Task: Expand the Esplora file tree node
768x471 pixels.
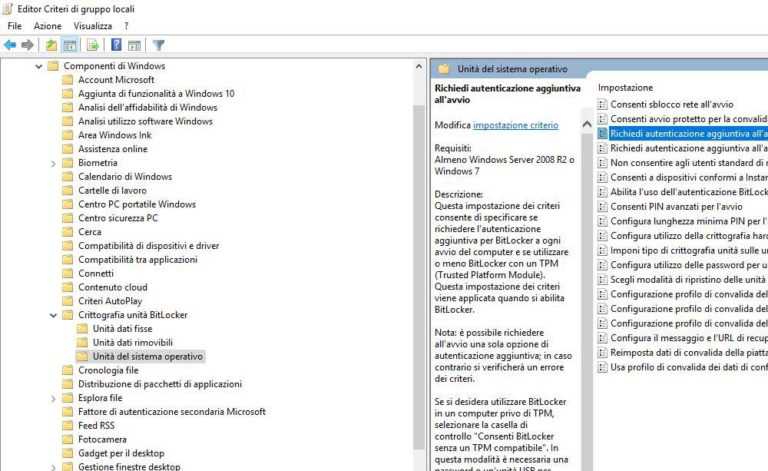Action: [53, 399]
